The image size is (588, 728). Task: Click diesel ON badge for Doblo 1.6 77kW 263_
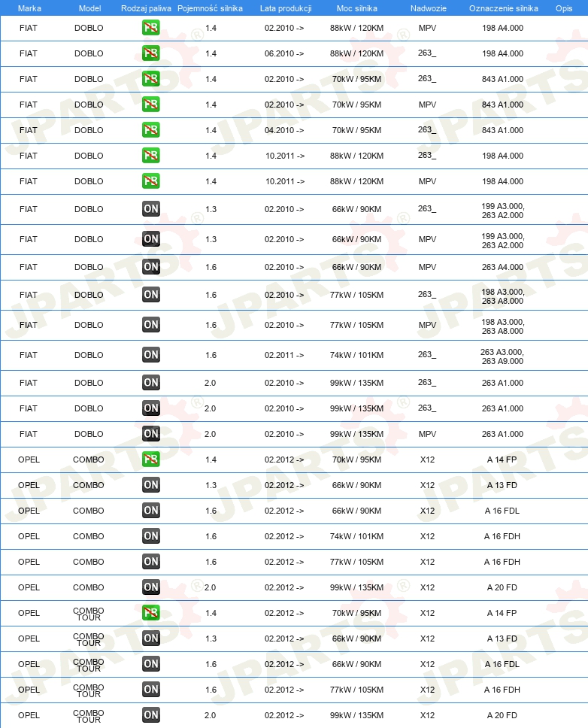151,294
